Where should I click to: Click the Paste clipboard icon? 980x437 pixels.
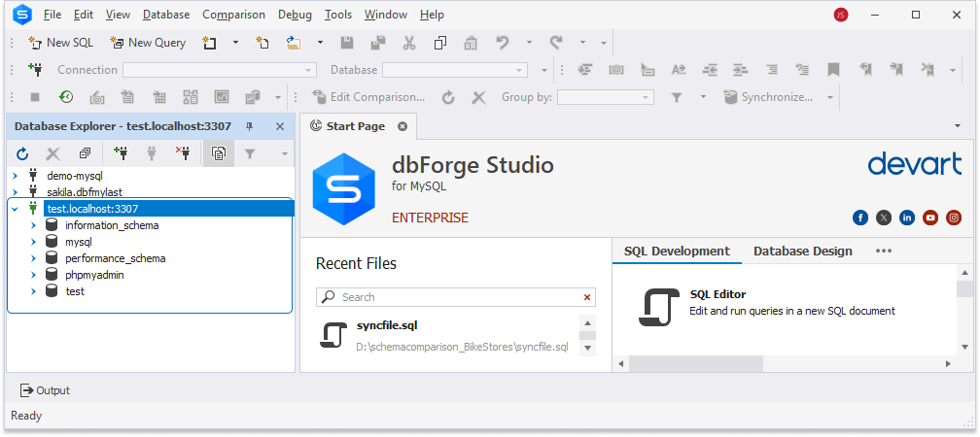click(x=471, y=43)
